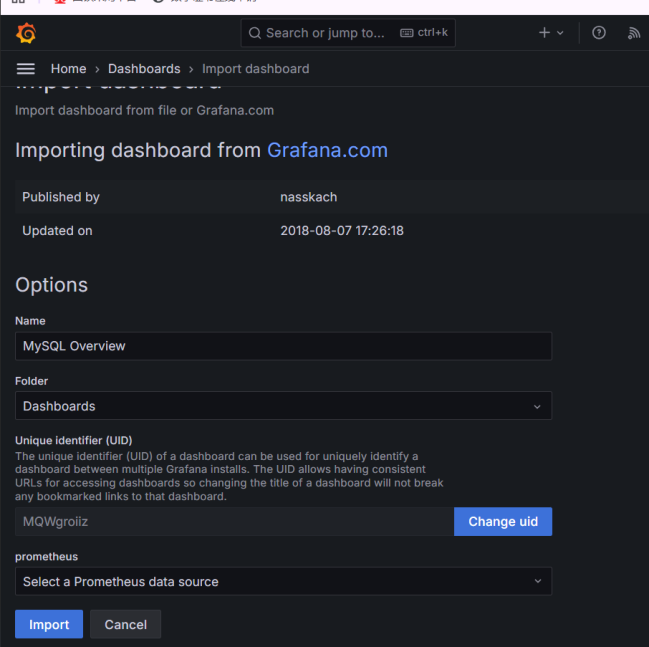This screenshot has height=647, width=649.
Task: Click the prometheus field label
Action: (46, 557)
